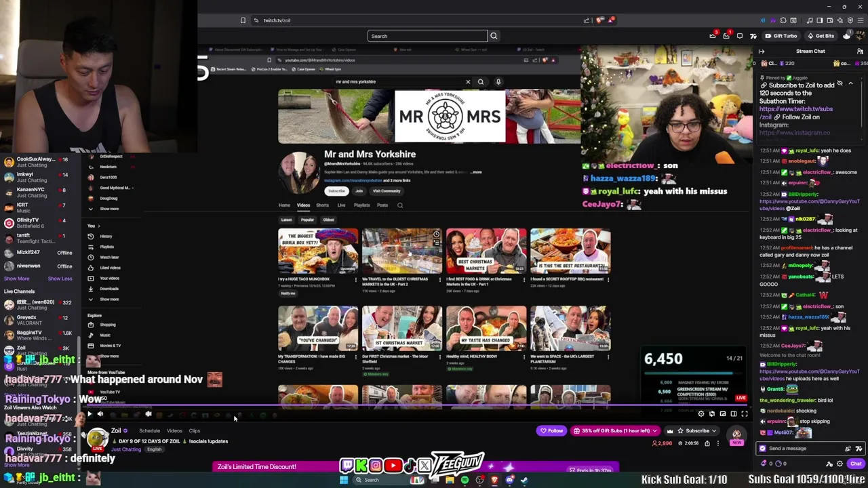Image resolution: width=868 pixels, height=488 pixels.
Task: Open the Brave Wallet icon
Action: pyautogui.click(x=829, y=20)
